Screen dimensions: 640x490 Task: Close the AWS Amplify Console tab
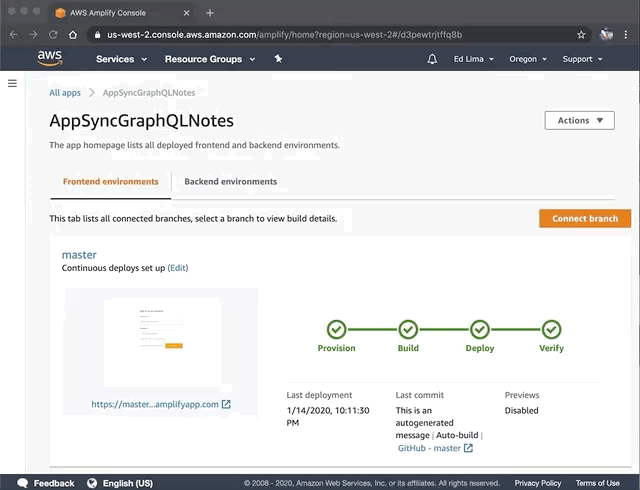[x=187, y=13]
